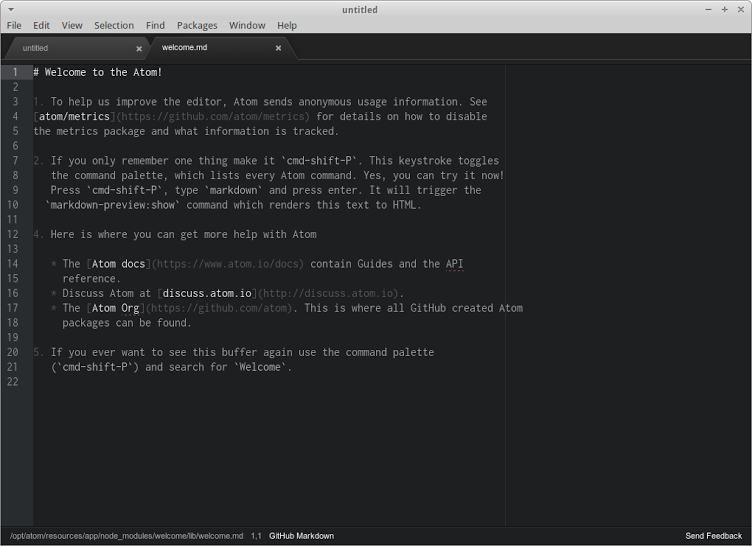Image resolution: width=752 pixels, height=546 pixels.
Task: Open the Window menu
Action: (x=247, y=25)
